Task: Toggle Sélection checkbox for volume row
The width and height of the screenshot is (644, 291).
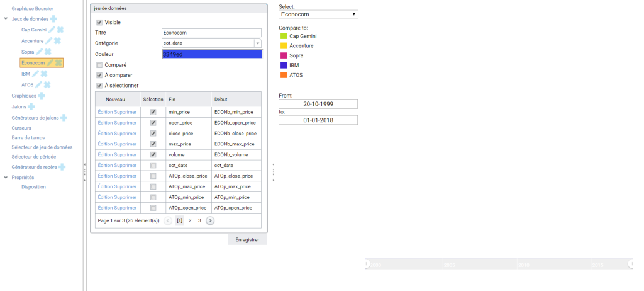Action: pos(153,155)
